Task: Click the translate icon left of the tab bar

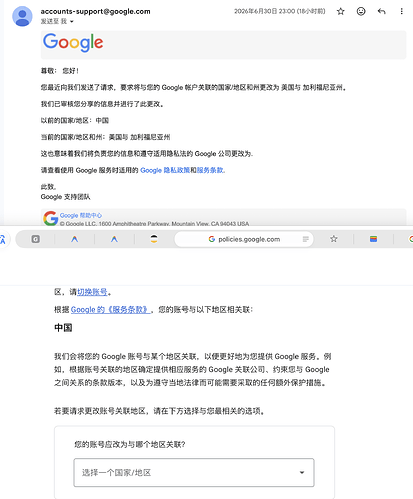Action: [3, 239]
